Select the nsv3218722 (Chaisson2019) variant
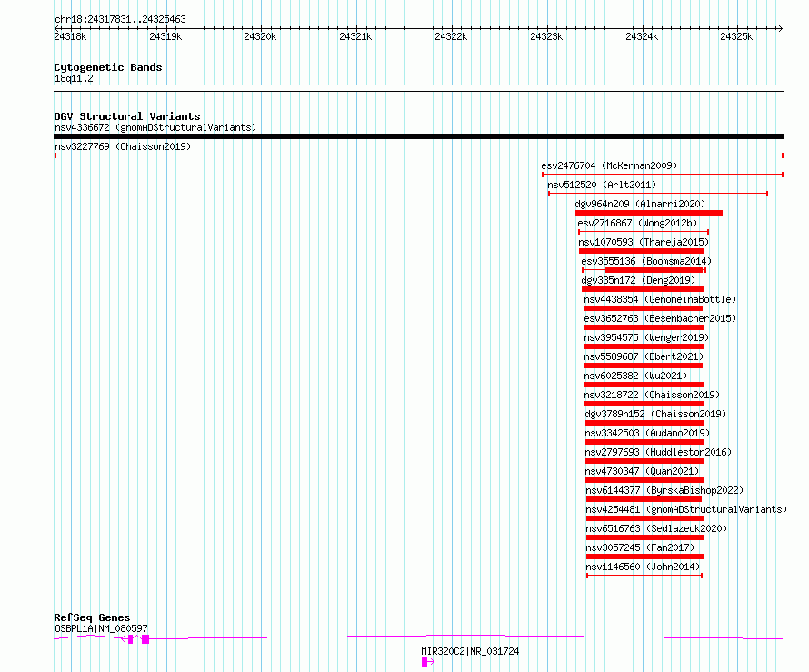This screenshot has width=809, height=672. 652,395
